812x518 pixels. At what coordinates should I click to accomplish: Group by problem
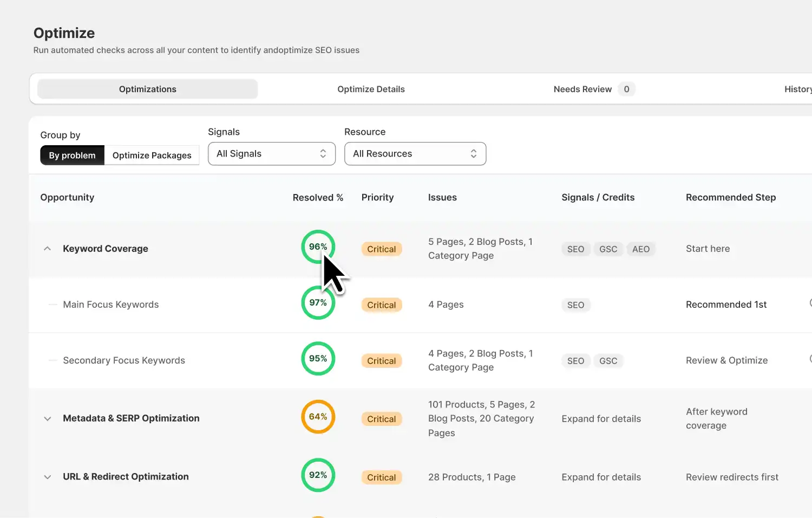pos(72,156)
